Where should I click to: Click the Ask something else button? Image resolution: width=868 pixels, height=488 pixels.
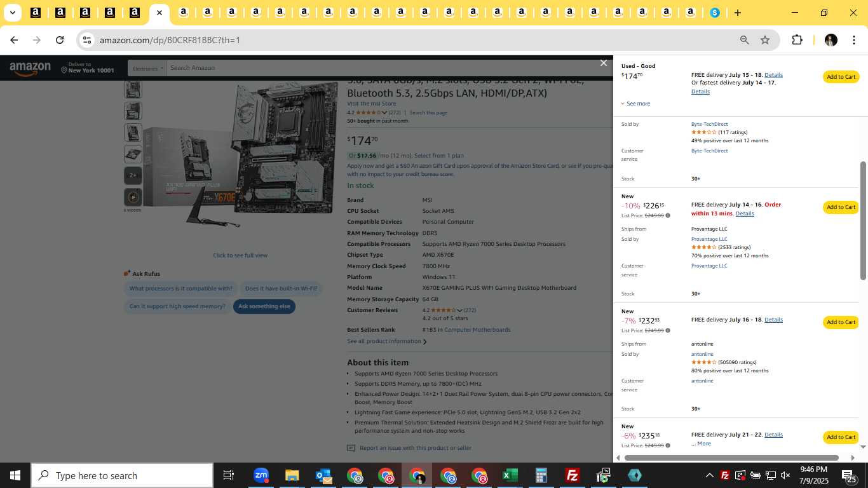264,306
